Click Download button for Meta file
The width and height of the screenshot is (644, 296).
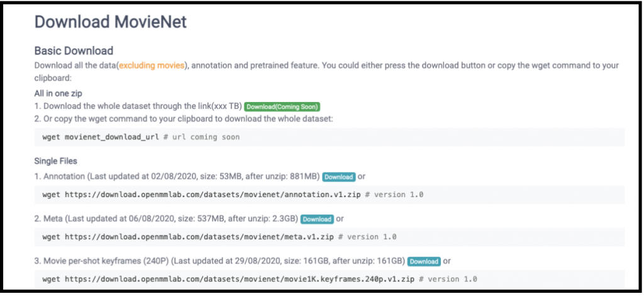coord(317,219)
